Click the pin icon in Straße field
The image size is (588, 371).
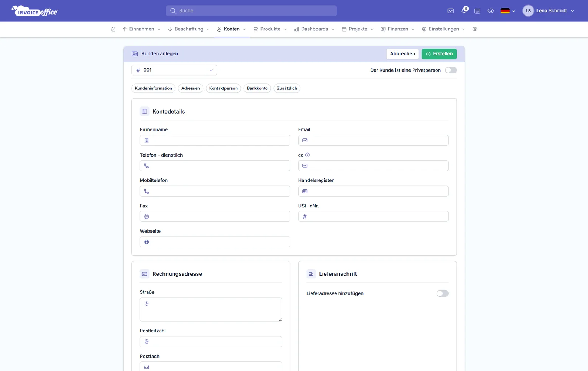pyautogui.click(x=147, y=304)
